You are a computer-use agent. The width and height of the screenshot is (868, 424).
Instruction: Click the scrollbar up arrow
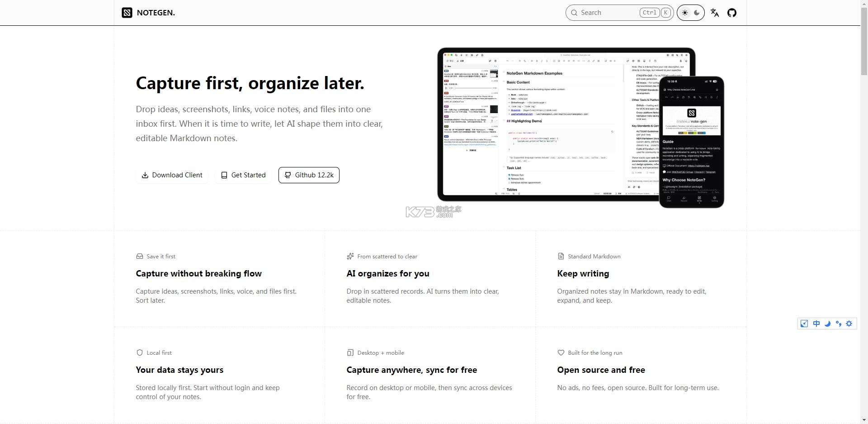(864, 4)
